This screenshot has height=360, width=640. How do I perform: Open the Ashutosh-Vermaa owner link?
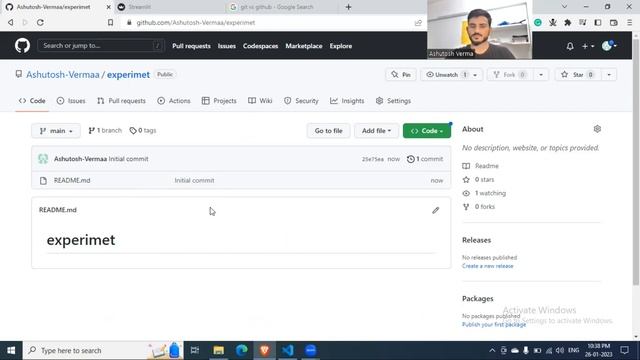(x=63, y=75)
